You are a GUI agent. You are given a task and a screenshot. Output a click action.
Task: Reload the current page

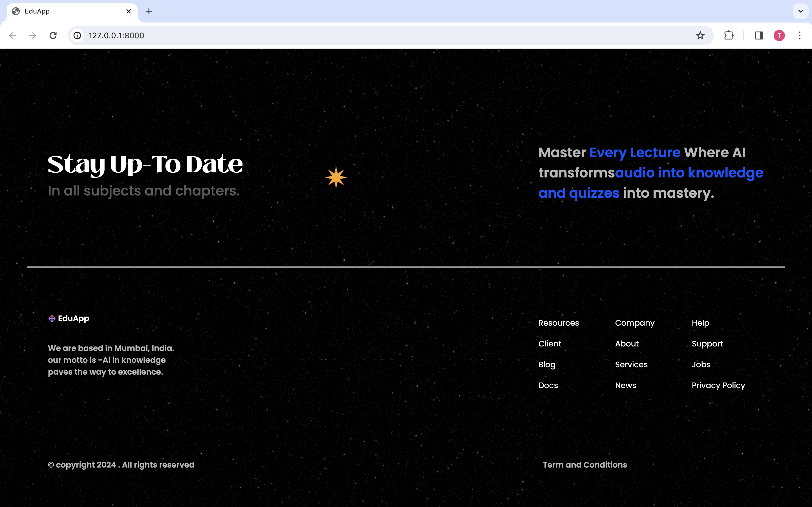click(x=53, y=35)
